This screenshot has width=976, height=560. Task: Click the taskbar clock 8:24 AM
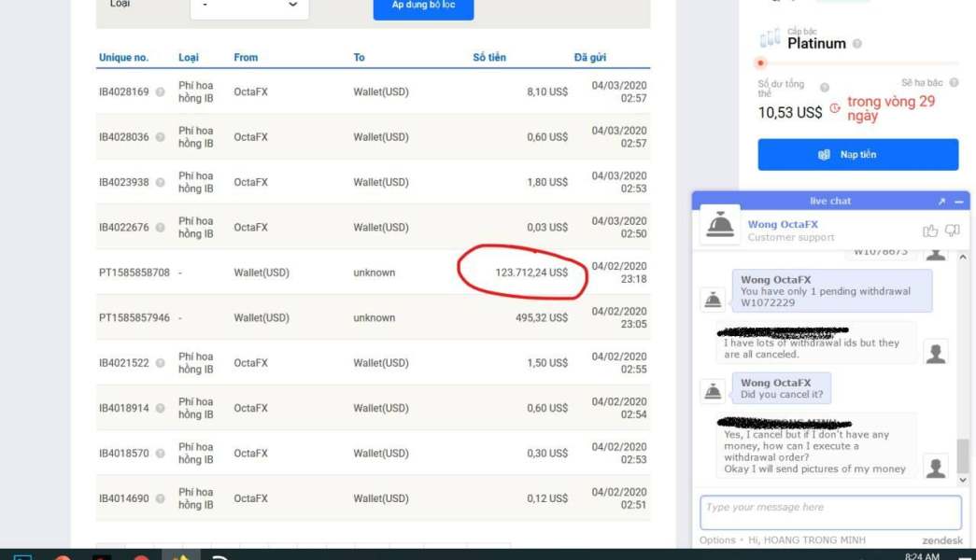(922, 555)
